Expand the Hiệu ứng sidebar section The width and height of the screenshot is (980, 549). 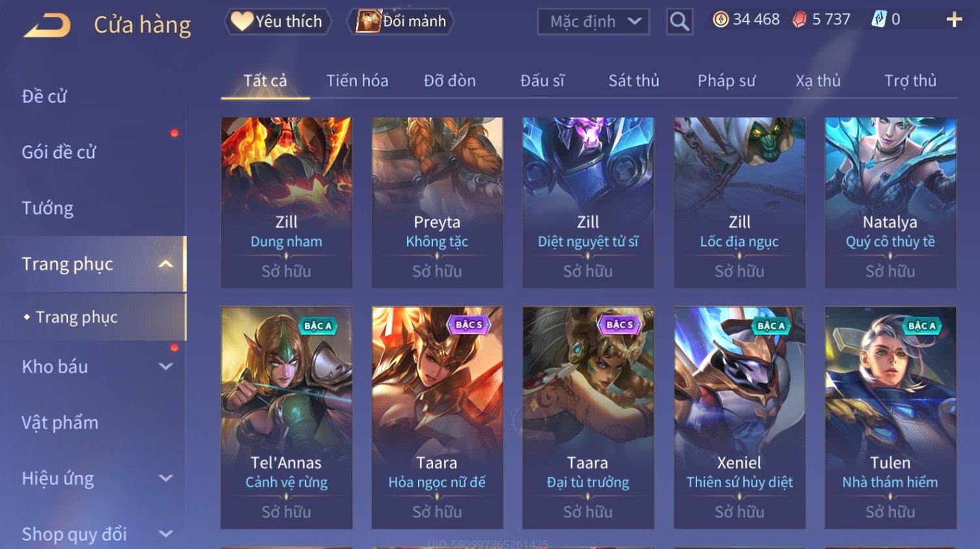click(166, 478)
